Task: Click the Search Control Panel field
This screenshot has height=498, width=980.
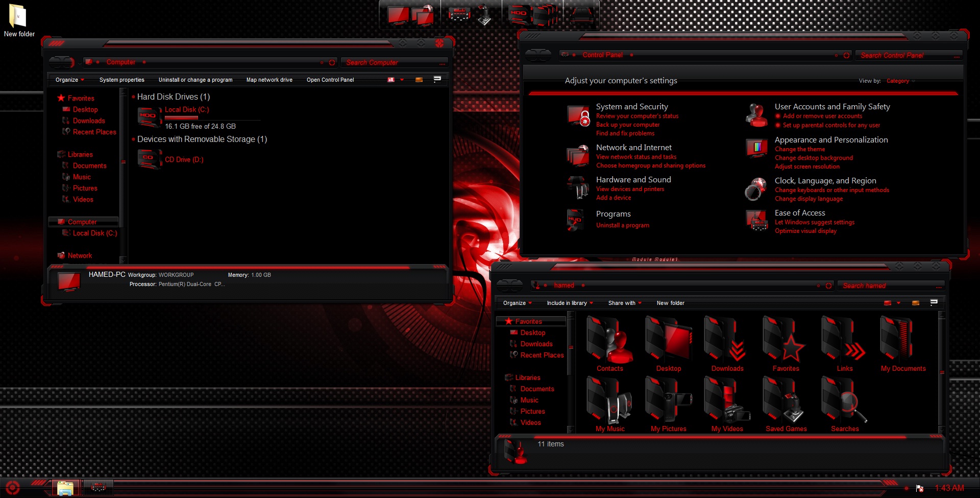Action: tap(903, 55)
